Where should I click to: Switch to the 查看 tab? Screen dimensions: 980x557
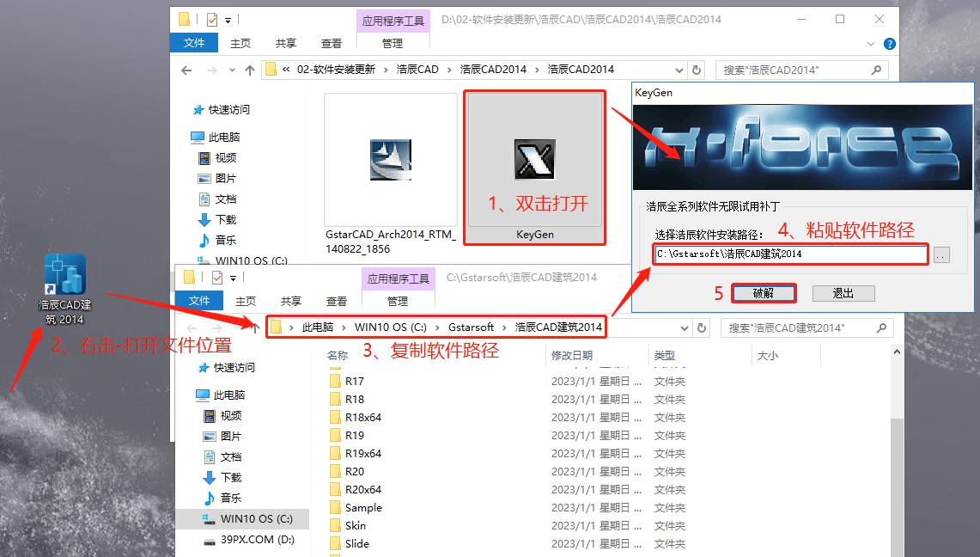point(331,42)
